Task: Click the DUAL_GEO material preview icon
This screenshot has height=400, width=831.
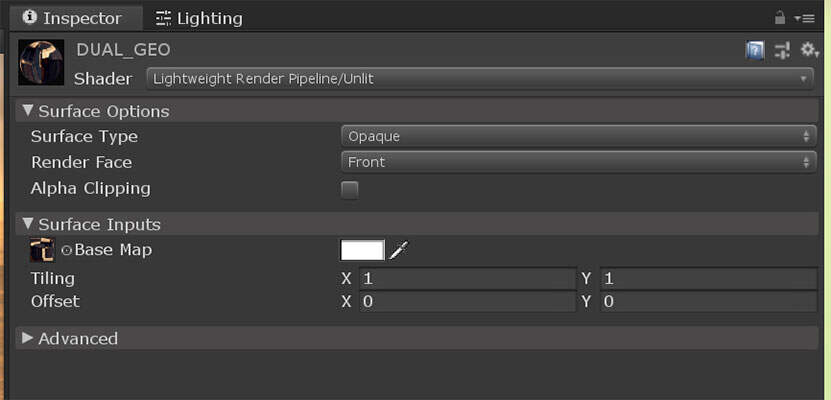Action: [x=41, y=62]
